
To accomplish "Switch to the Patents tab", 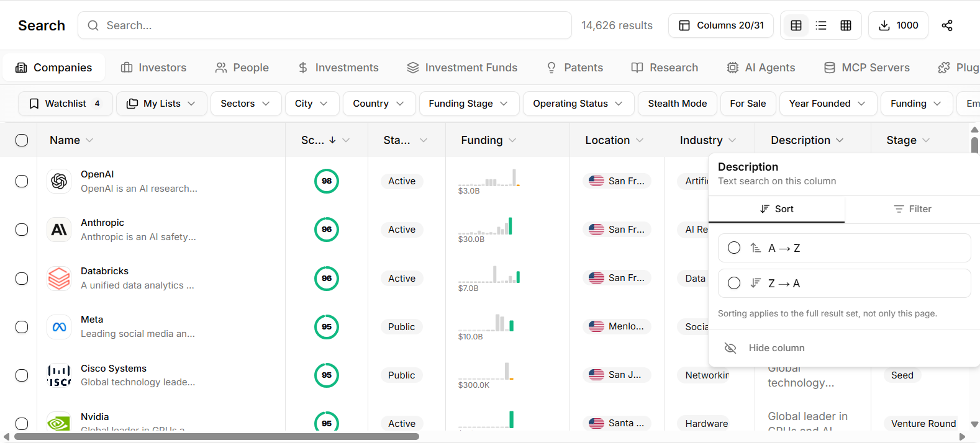I will (574, 68).
